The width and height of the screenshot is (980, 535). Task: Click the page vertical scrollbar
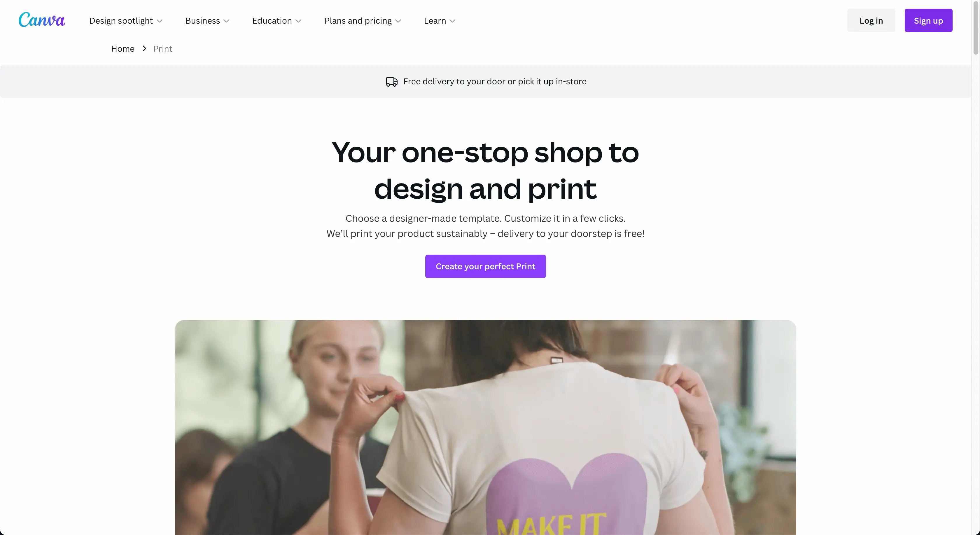[x=976, y=267]
